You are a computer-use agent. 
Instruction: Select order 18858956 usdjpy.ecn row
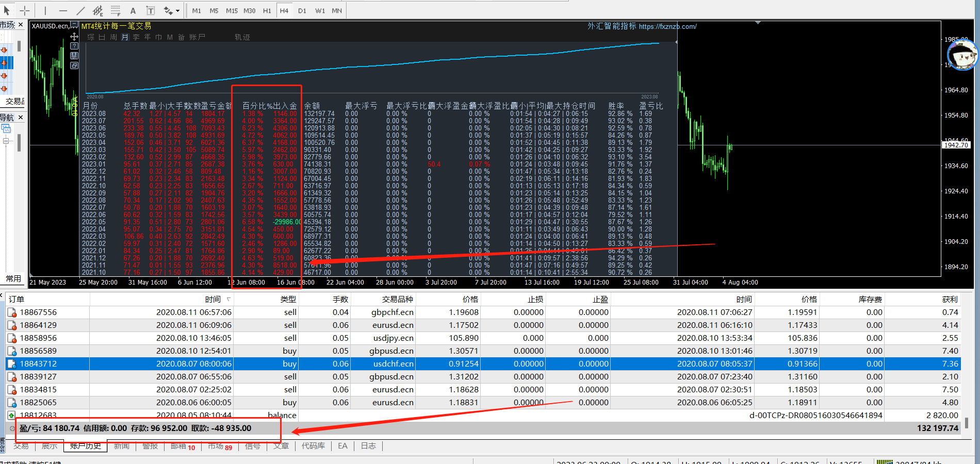point(483,338)
